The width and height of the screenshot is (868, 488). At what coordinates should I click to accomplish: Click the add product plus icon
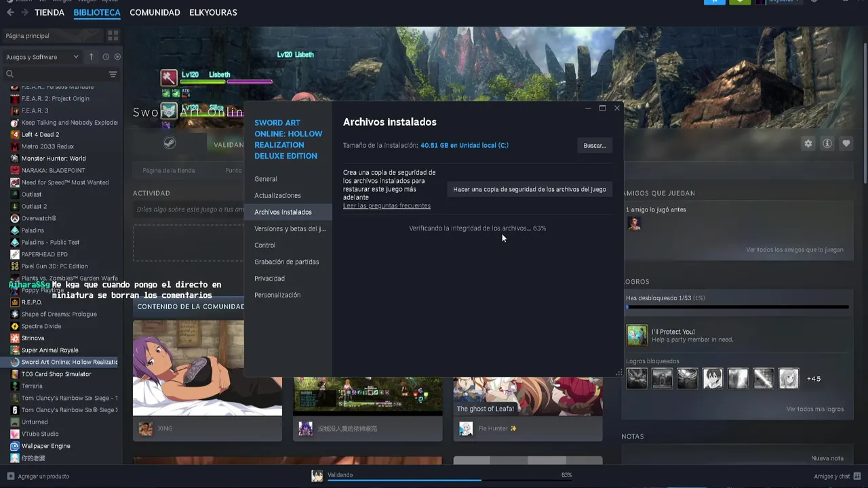coord(10,476)
